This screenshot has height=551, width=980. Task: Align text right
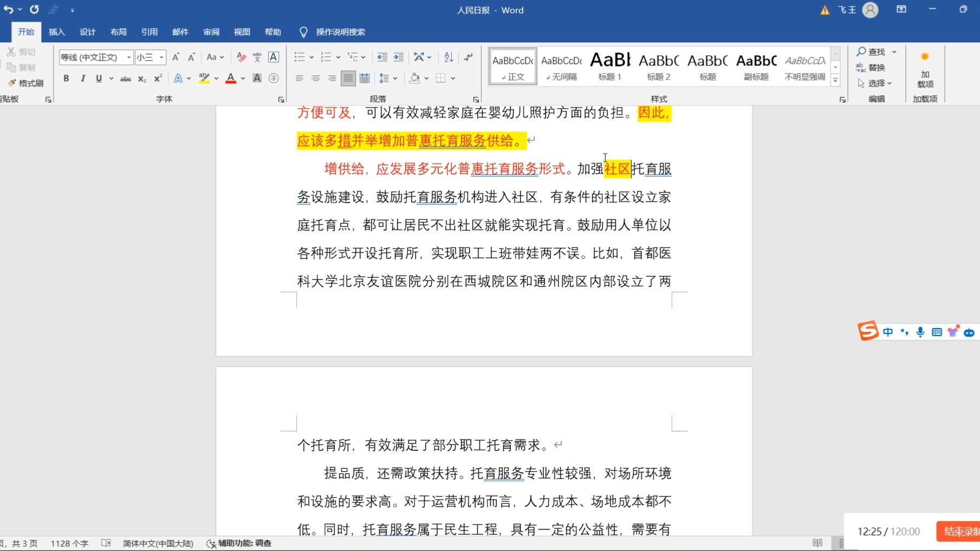pos(332,78)
